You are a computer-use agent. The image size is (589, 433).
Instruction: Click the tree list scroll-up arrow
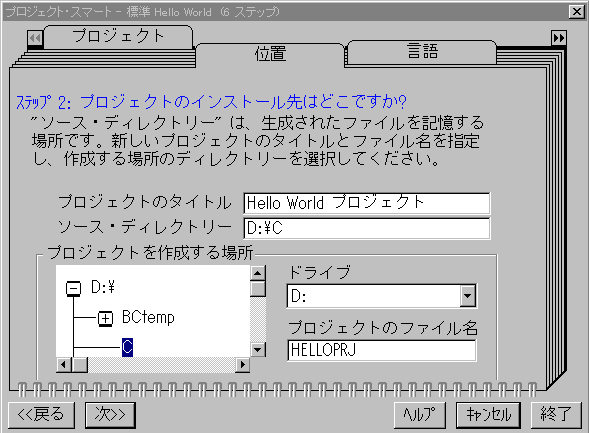[x=258, y=273]
